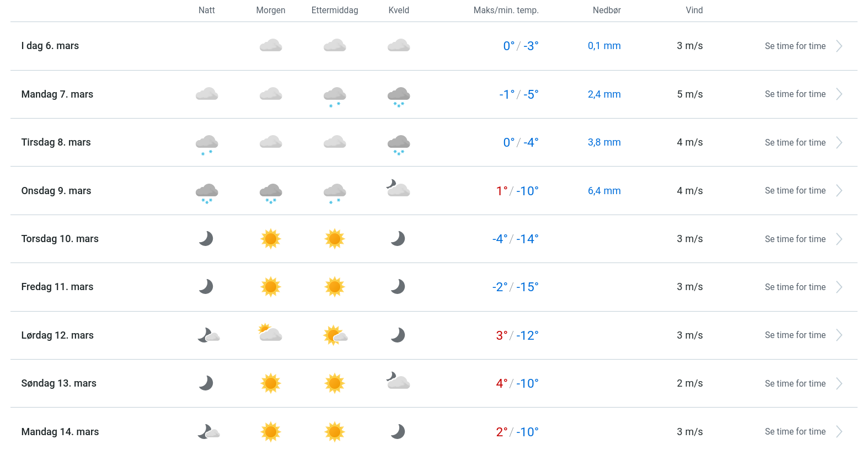Click Sunday 13 March evening cloudy-moon icon
Image resolution: width=868 pixels, height=455 pixels.
coord(398,381)
